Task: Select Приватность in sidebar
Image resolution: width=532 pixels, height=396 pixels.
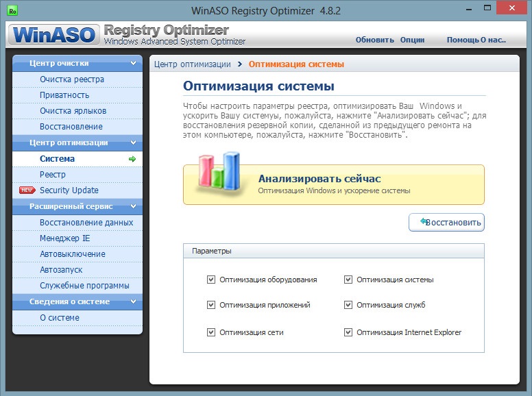Action: 77,95
